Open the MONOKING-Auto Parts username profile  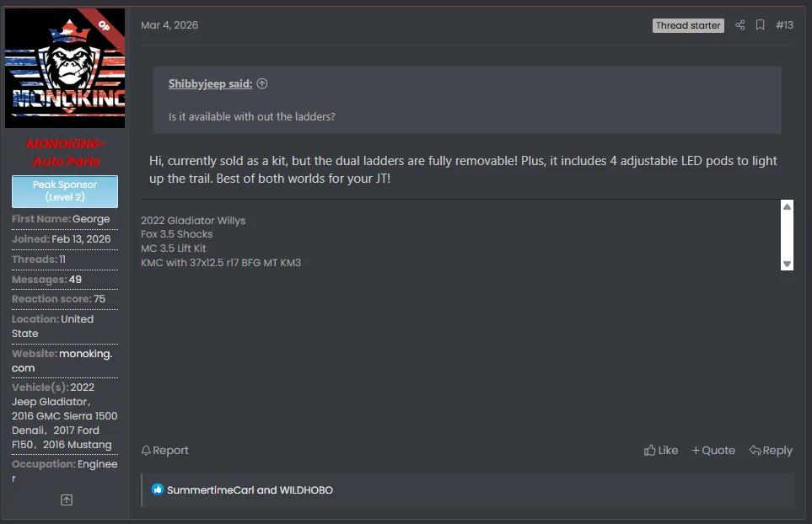tap(66, 152)
